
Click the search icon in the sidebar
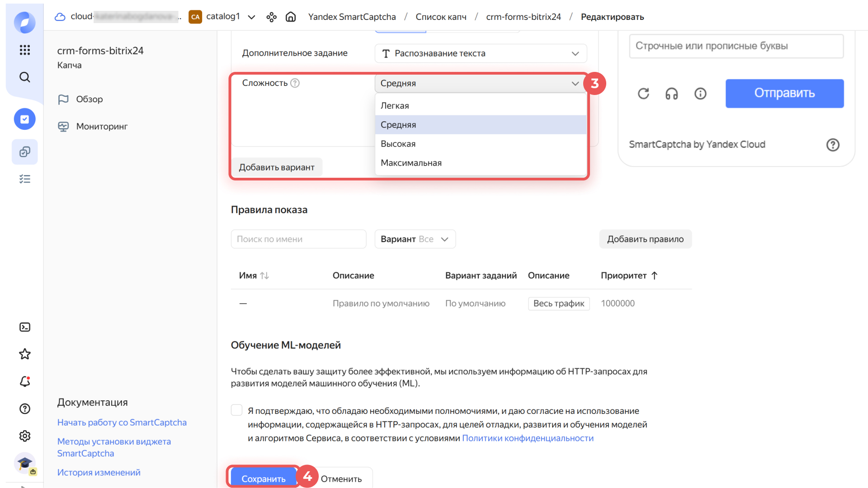25,77
